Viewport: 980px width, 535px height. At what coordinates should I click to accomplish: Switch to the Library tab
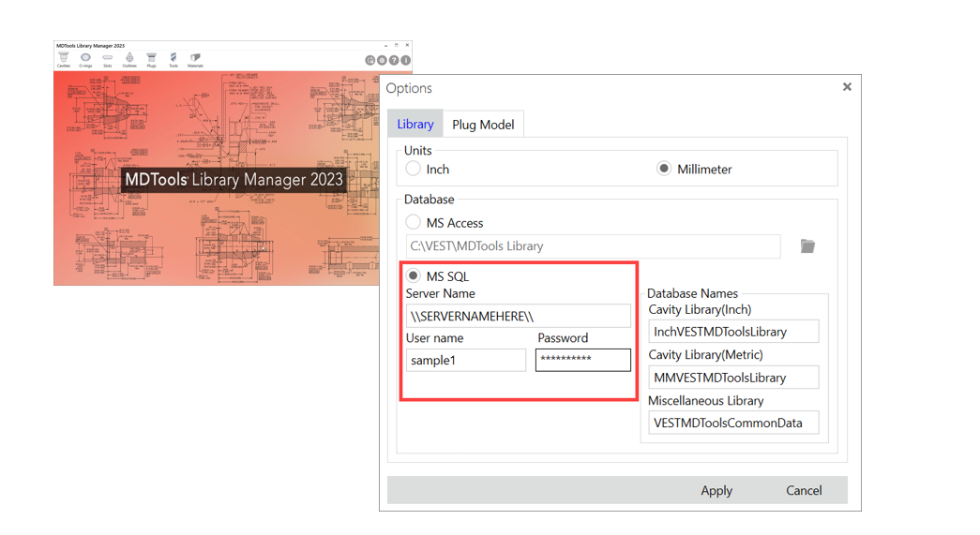click(415, 124)
